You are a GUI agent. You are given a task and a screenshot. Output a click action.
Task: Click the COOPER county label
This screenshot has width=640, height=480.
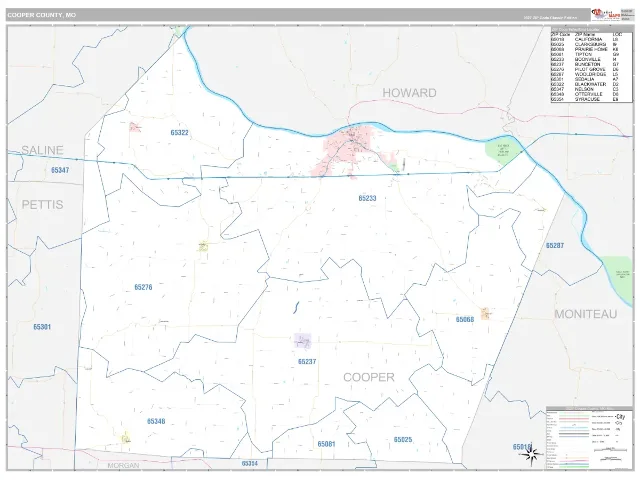click(x=369, y=377)
